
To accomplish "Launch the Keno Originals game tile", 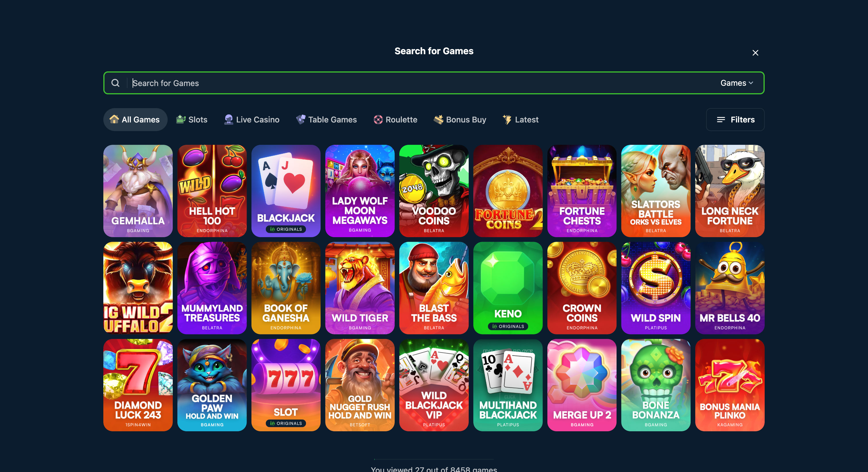I will pos(508,288).
